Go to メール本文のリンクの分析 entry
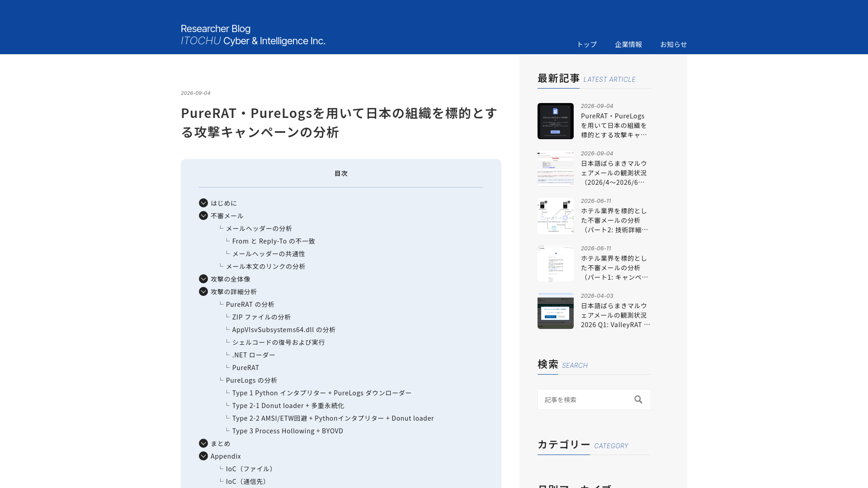 [x=265, y=266]
